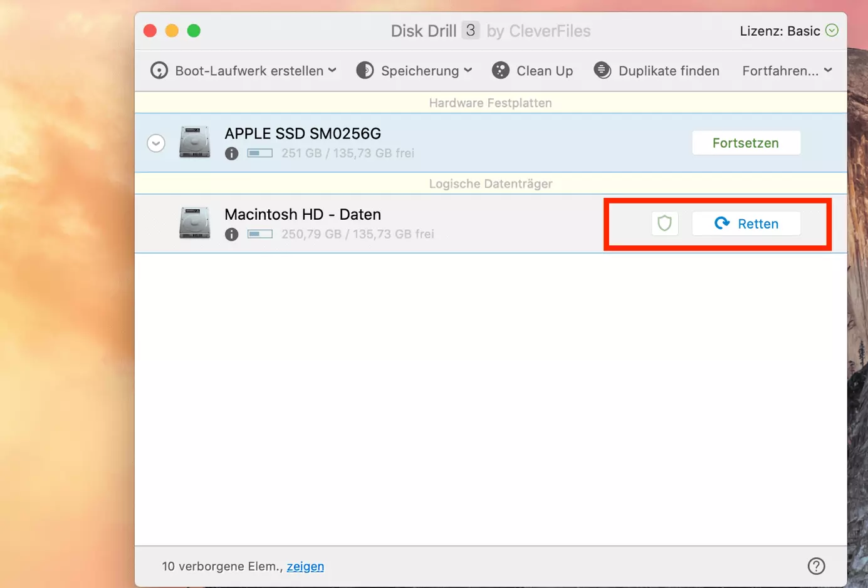Click Fortsetzen for APPLE SSD
The width and height of the screenshot is (868, 588).
pyautogui.click(x=746, y=143)
